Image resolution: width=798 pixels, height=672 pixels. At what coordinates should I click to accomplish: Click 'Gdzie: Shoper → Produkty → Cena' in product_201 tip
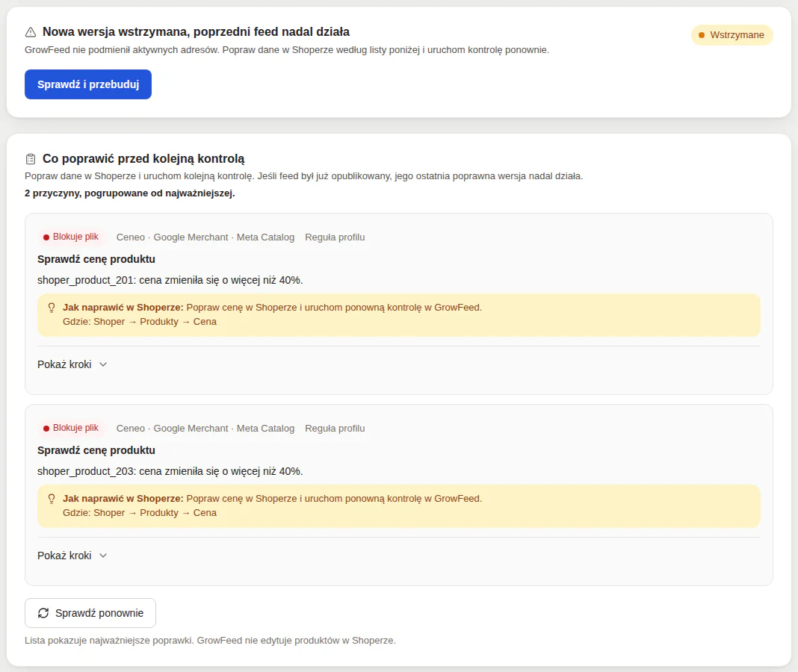(x=140, y=322)
